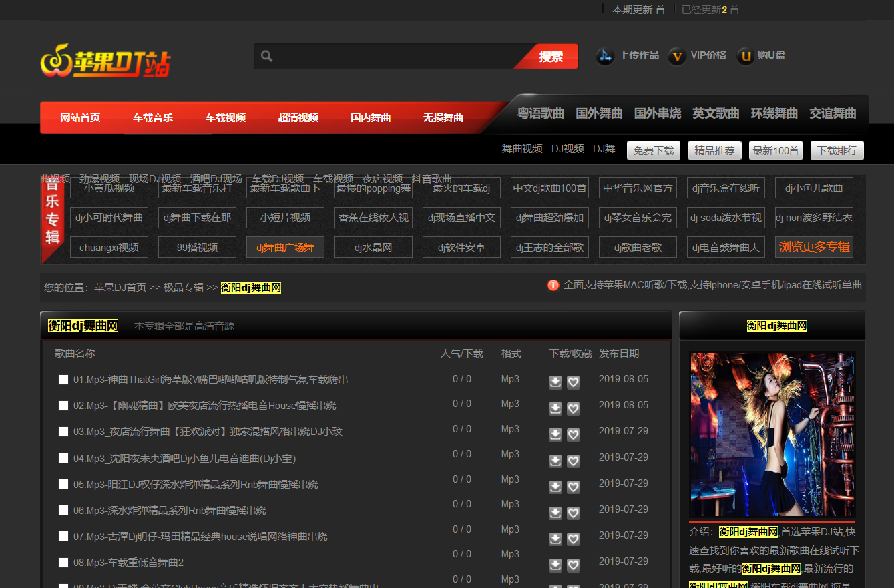The height and width of the screenshot is (588, 894).
Task: Download song 03 夜店流行舞曲
Action: (x=555, y=434)
